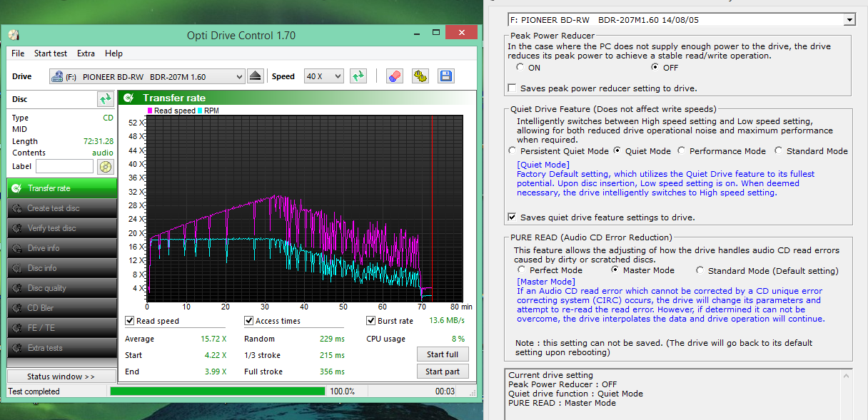
Task: Click the green refresh speed icon
Action: click(x=358, y=76)
